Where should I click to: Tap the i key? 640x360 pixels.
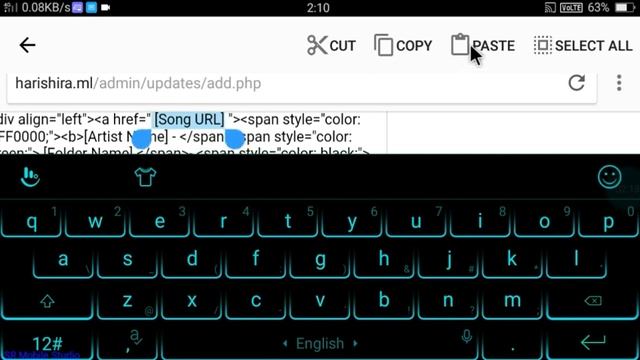pyautogui.click(x=480, y=221)
